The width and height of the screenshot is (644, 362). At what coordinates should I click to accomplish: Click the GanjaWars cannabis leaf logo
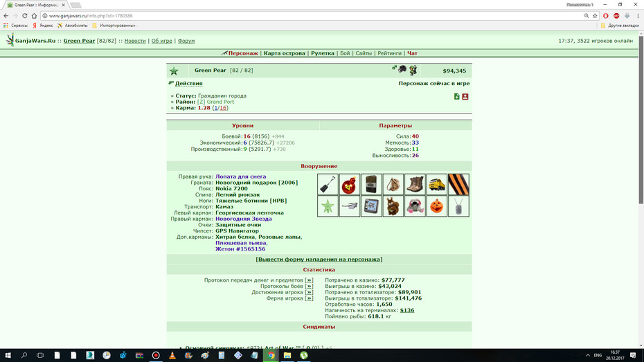[x=10, y=40]
